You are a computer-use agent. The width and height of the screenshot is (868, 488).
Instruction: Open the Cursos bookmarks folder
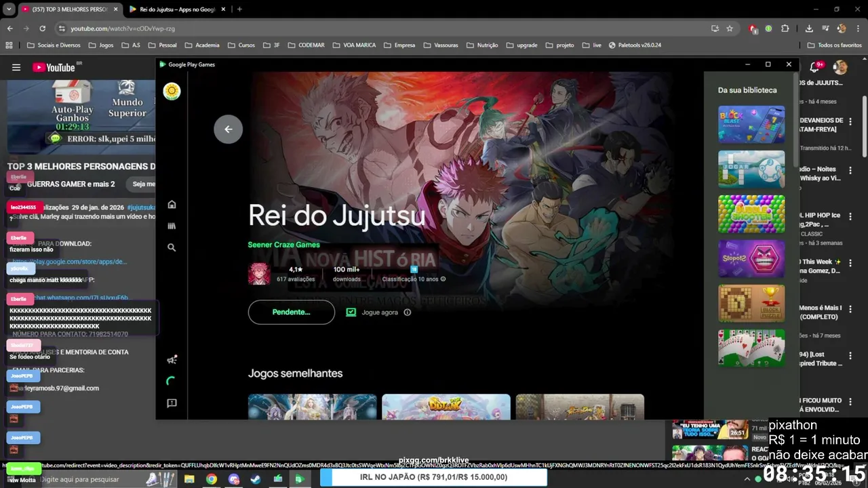[241, 45]
